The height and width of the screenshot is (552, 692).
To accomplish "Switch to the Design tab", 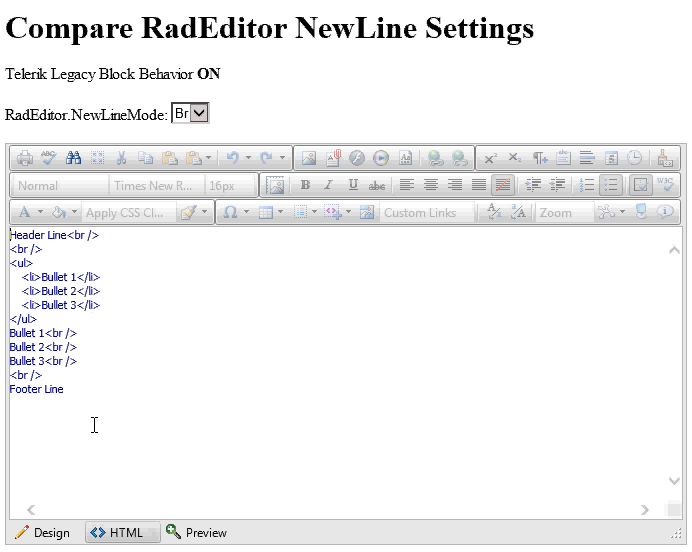I will 42,533.
